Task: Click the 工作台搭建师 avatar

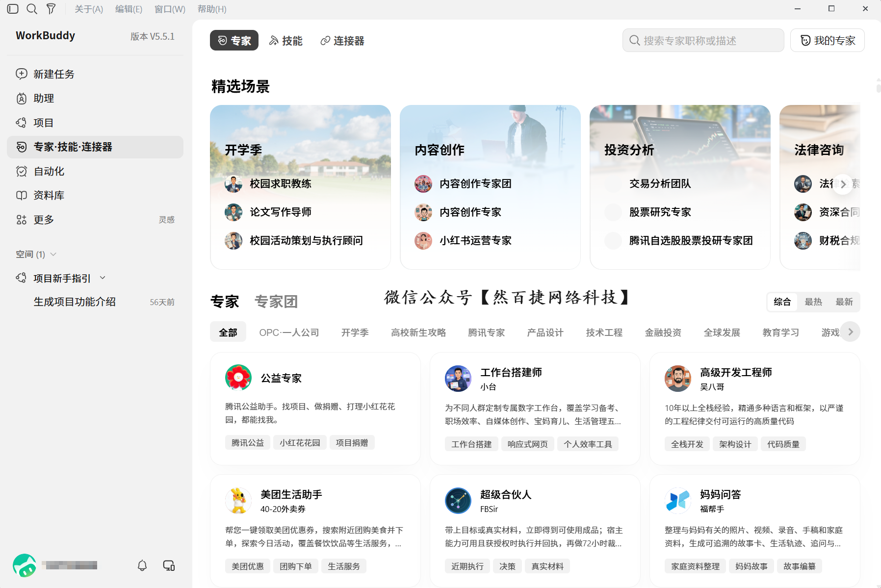Action: pyautogui.click(x=458, y=379)
